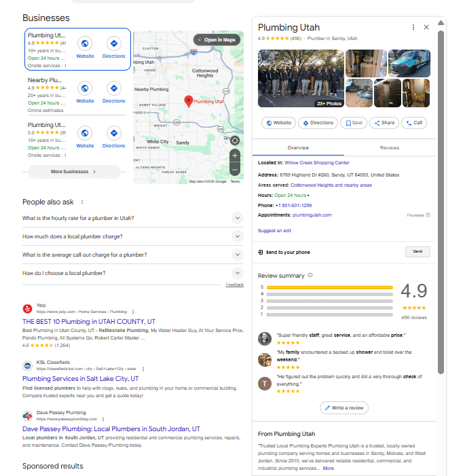Open 'THE BEST 10 Plumbing in UTAH COUNTY, UT'
Image resolution: width=463 pixels, height=476 pixels.
[89, 321]
